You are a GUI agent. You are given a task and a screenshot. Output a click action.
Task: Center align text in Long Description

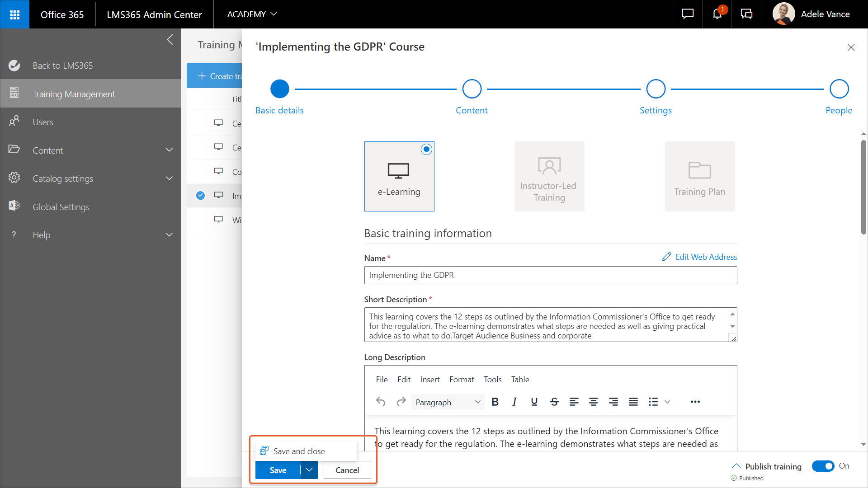pos(594,402)
